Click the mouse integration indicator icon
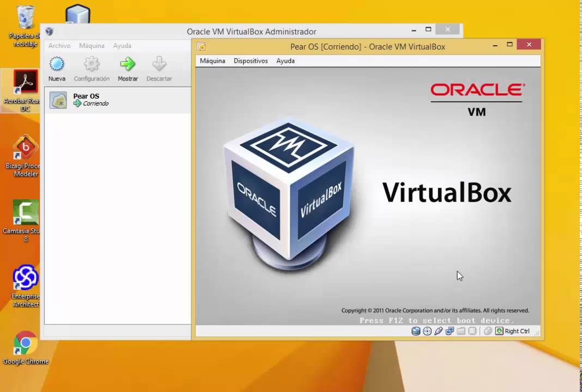This screenshot has height=392, width=582. pos(488,331)
